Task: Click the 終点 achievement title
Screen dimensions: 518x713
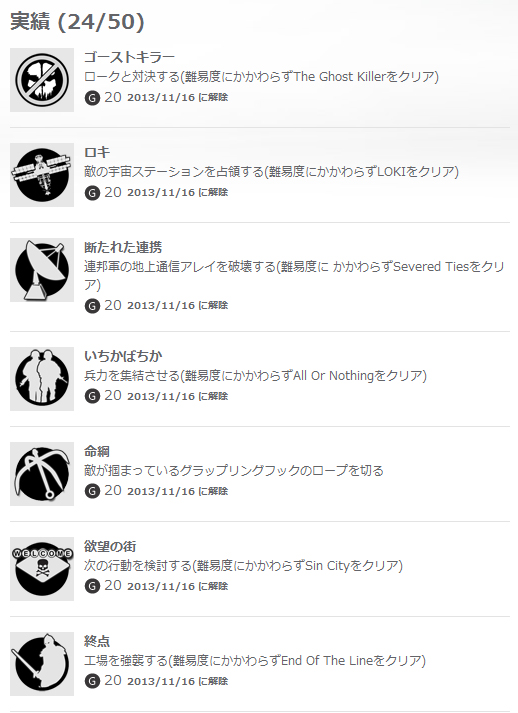Action: [x=97, y=641]
